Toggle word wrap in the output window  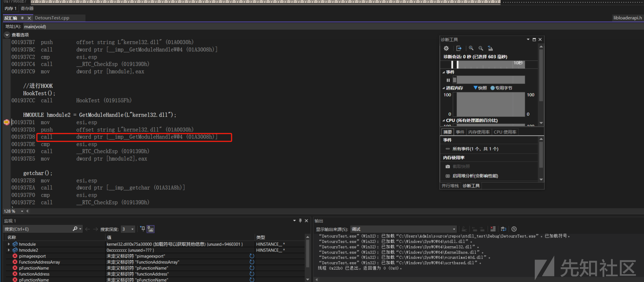pyautogui.click(x=504, y=229)
